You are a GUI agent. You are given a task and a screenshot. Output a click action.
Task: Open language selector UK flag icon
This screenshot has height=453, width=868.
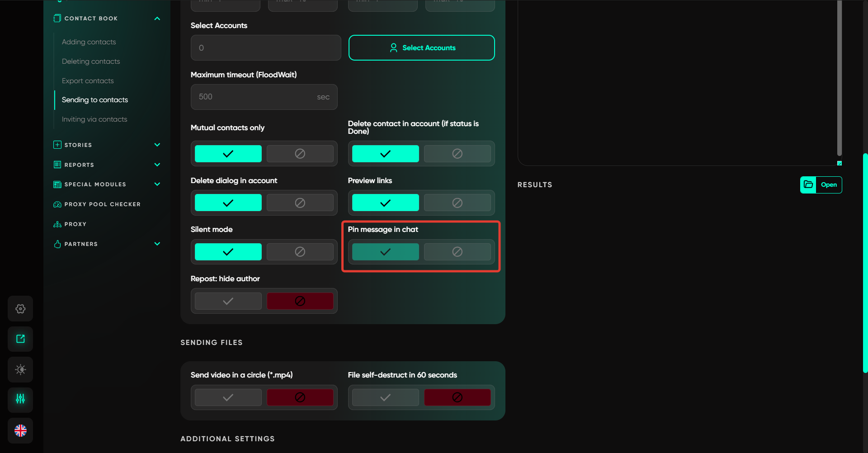pos(20,430)
